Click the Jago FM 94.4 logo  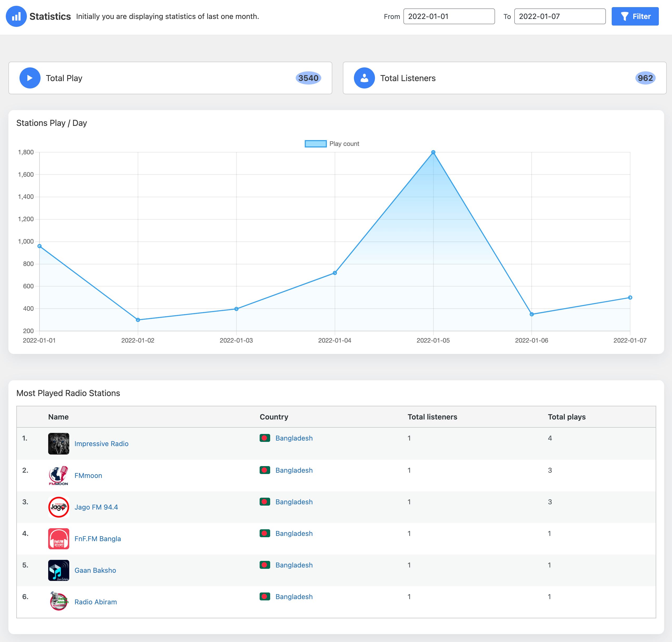tap(58, 507)
